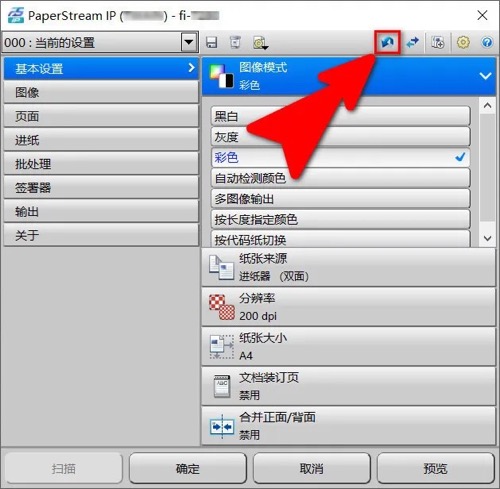Open the 000 : 当前的设置 profile dropdown
The image size is (500, 489).
189,42
